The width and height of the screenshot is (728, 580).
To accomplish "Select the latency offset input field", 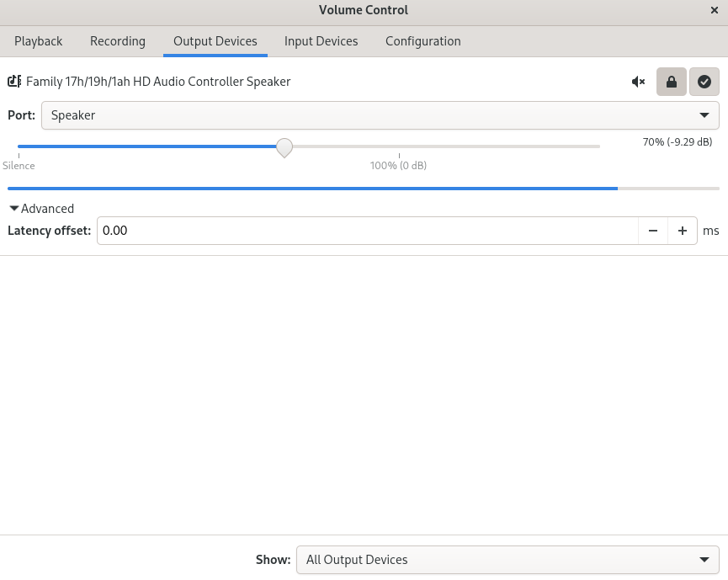I will tap(367, 230).
